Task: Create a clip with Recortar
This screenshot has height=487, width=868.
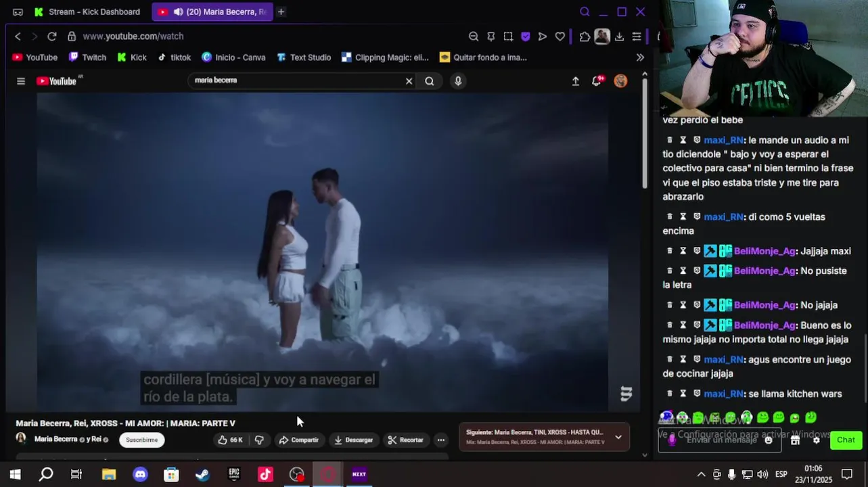Action: coord(405,440)
